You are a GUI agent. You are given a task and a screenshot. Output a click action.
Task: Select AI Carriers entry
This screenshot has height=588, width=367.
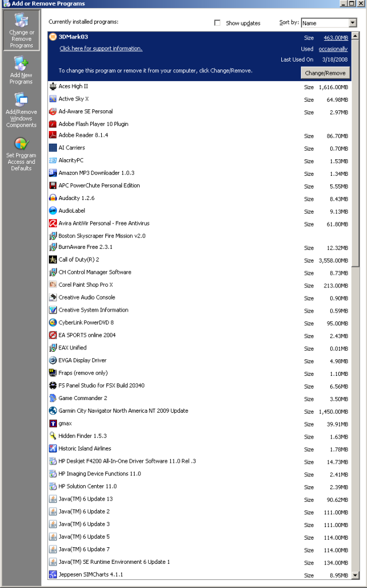[200, 148]
